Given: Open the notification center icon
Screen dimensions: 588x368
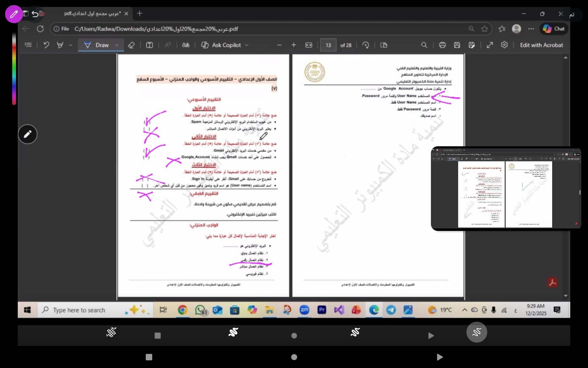Looking at the screenshot, I should [x=557, y=310].
